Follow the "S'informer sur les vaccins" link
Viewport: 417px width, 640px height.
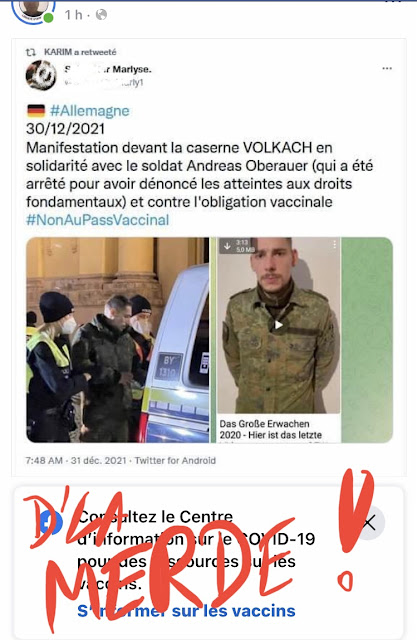[x=186, y=611]
